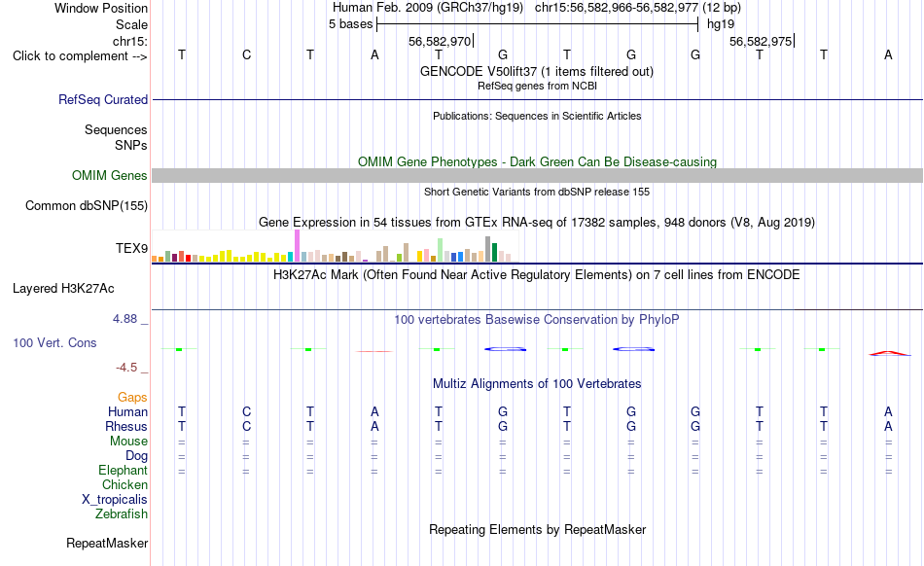Click the Dog species label

coord(136,456)
